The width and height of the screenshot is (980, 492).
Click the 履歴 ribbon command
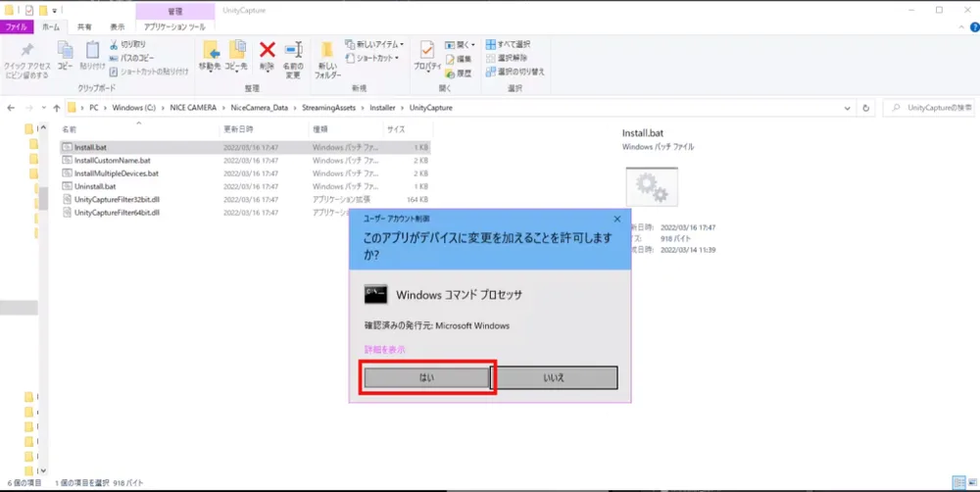pos(459,74)
